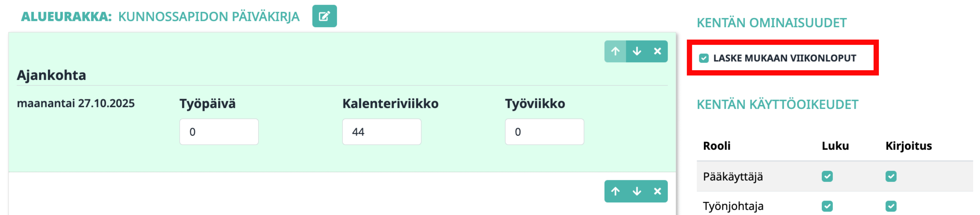Click the Kentän käyttöoikeudet heading
The image size is (980, 215).
(x=777, y=104)
